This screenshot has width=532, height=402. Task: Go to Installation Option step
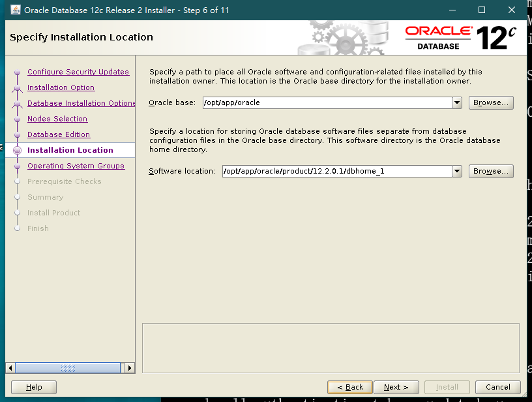(61, 87)
